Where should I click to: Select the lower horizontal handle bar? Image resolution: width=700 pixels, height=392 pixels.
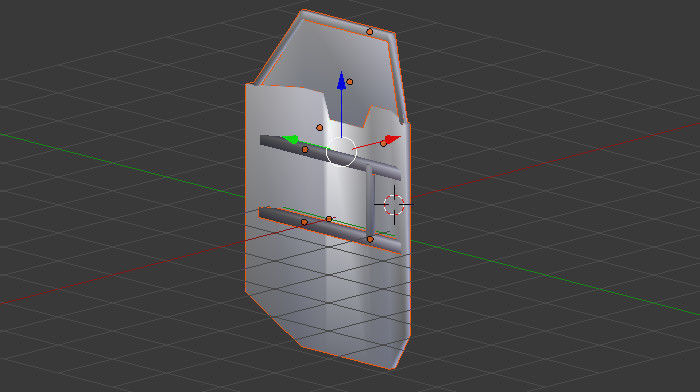tap(329, 229)
